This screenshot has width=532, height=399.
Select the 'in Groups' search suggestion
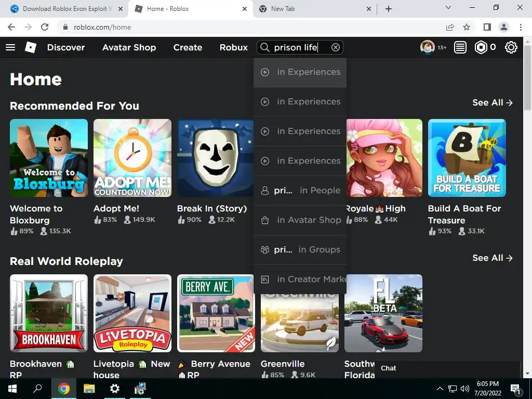300,249
